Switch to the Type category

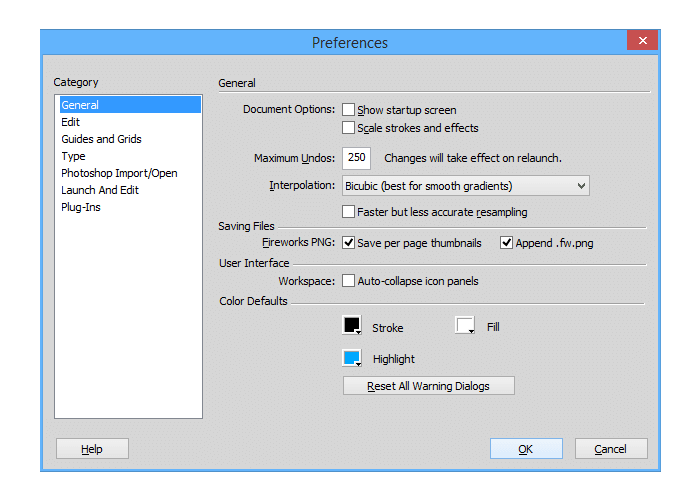(x=73, y=156)
